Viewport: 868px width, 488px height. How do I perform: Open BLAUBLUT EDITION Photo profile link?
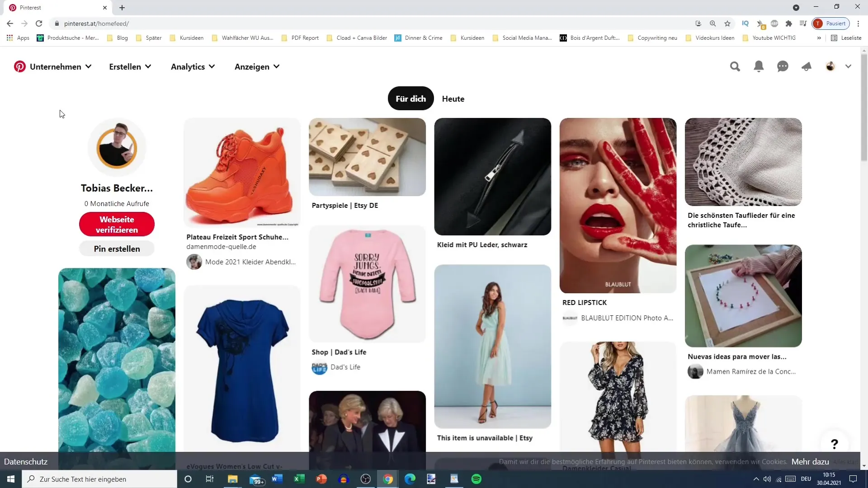tap(618, 318)
